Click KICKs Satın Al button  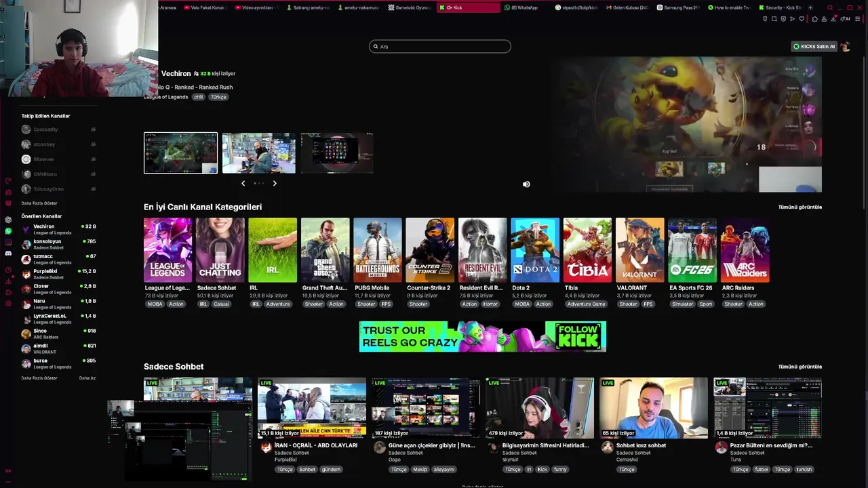[814, 47]
